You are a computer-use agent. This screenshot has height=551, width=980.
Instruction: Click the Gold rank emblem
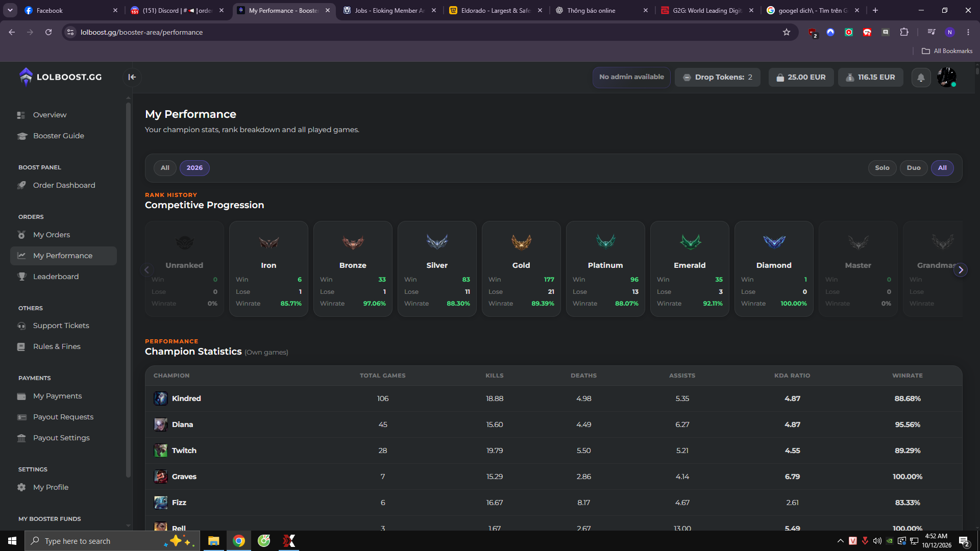tap(521, 241)
